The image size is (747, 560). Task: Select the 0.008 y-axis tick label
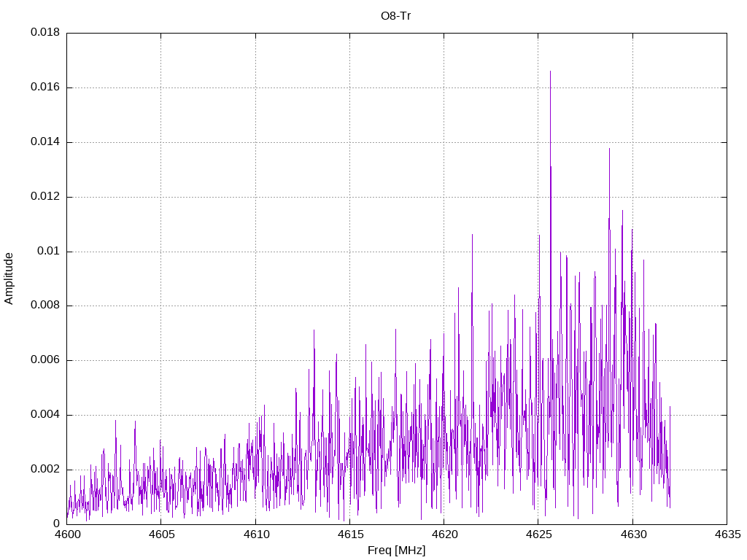[x=44, y=306]
